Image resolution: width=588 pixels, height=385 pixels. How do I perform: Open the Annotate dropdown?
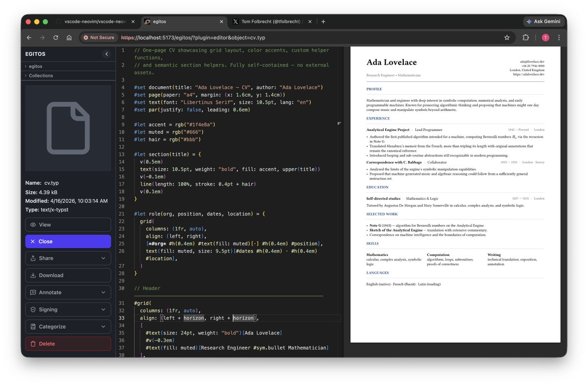68,292
